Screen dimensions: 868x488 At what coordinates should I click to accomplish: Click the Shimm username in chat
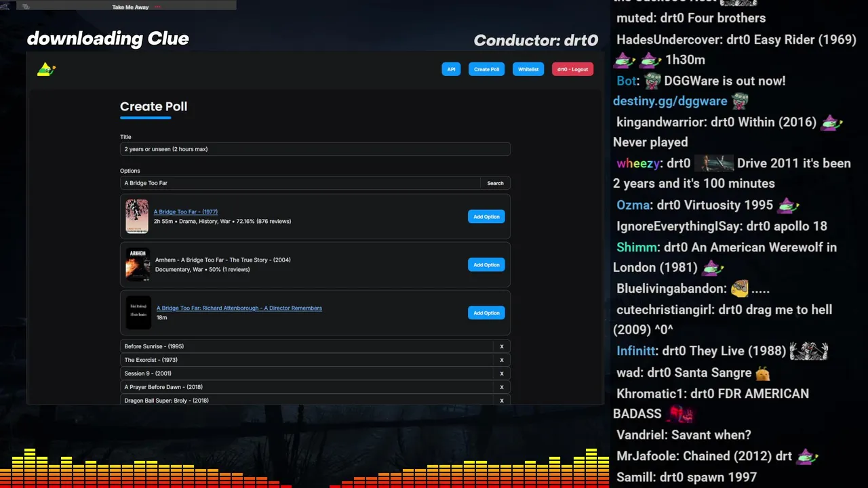(636, 247)
